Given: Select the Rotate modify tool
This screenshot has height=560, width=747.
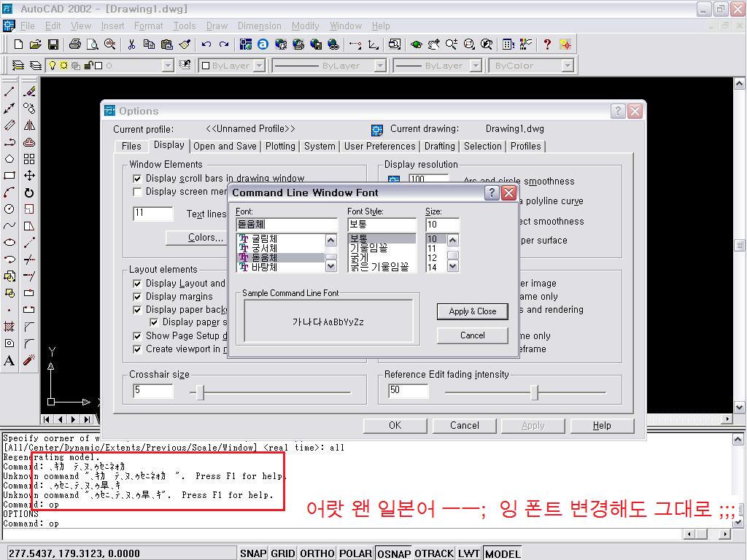Looking at the screenshot, I should [x=29, y=192].
